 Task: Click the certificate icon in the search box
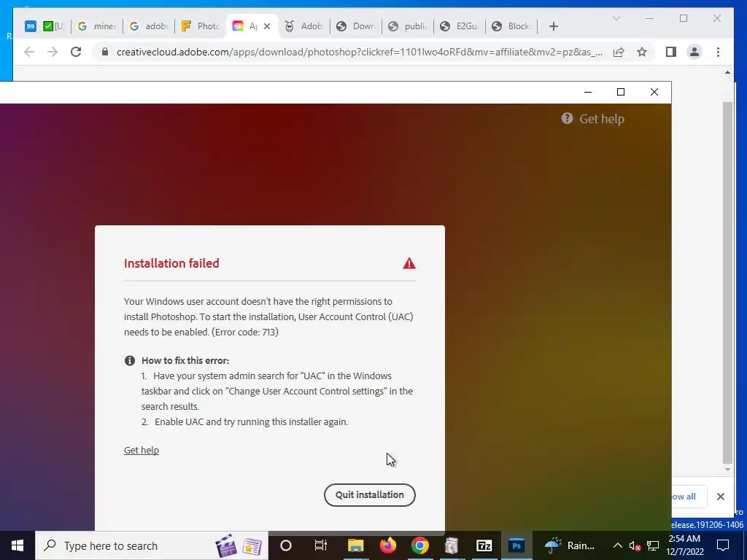252,547
